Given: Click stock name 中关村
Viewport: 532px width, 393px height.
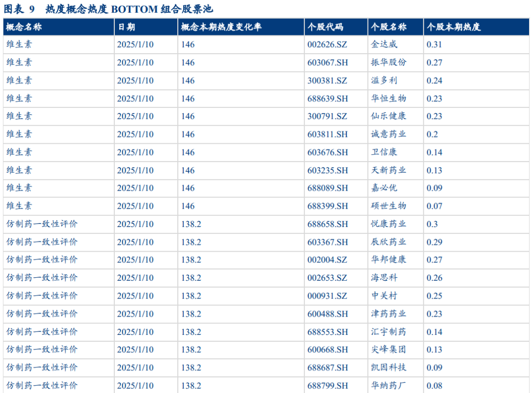Looking at the screenshot, I should coord(384,295).
